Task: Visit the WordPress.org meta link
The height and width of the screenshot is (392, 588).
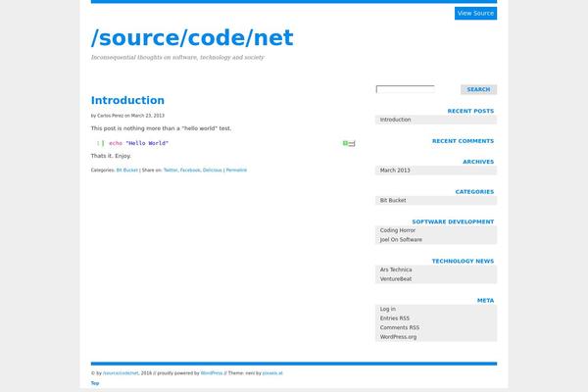Action: point(398,337)
